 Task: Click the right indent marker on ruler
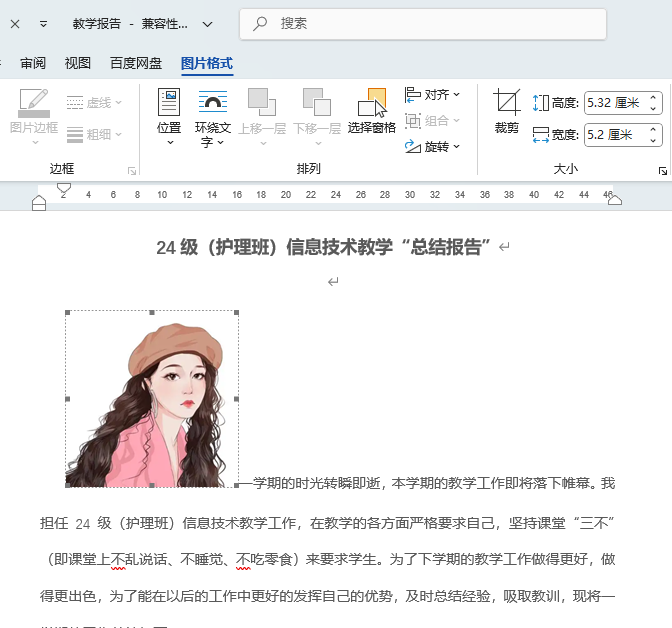(615, 200)
